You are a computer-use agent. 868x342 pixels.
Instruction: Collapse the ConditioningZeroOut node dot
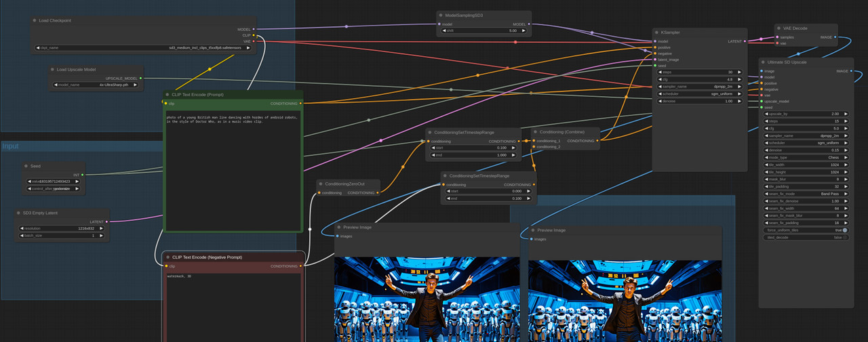[321, 184]
